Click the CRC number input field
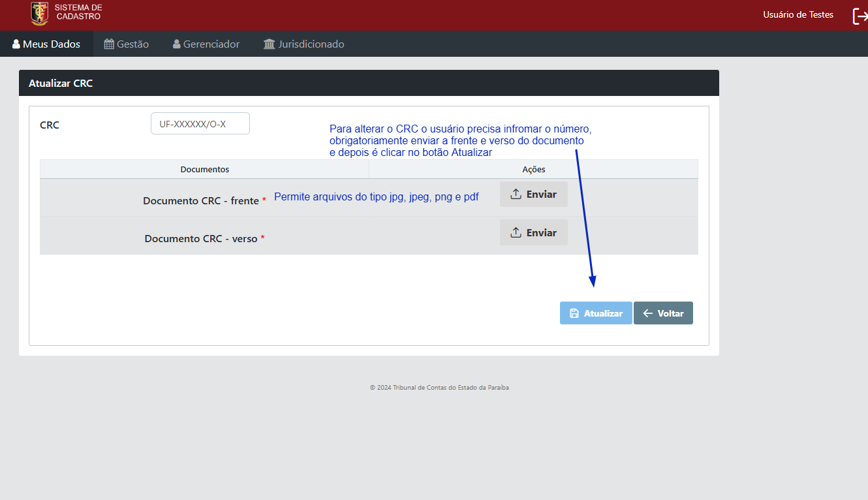This screenshot has height=500, width=868. 200,123
